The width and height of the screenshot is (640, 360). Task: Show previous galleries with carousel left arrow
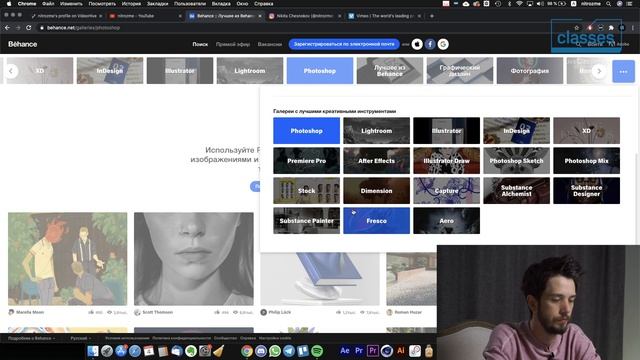[x=11, y=71]
